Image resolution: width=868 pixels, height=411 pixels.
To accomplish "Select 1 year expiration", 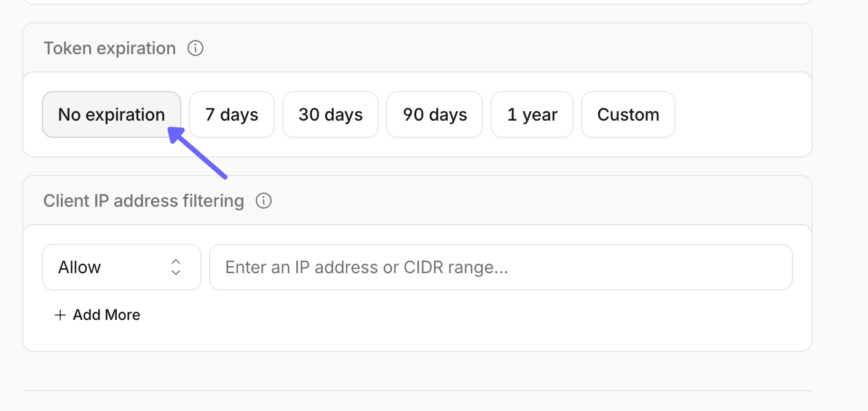I will (532, 114).
